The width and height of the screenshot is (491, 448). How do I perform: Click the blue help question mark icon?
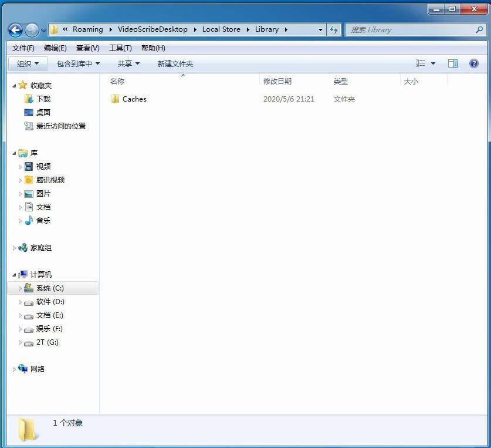point(474,63)
